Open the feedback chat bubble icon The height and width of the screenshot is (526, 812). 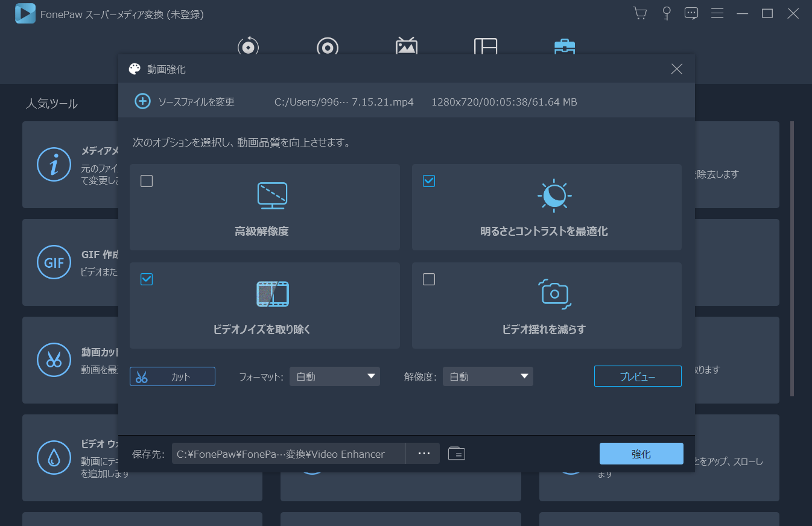(691, 13)
